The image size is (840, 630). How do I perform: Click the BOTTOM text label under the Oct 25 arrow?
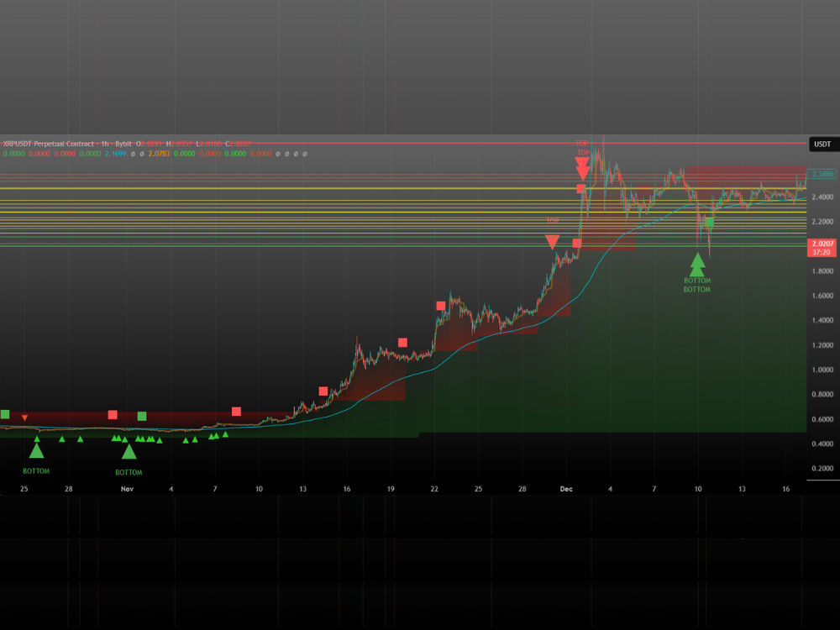click(36, 471)
